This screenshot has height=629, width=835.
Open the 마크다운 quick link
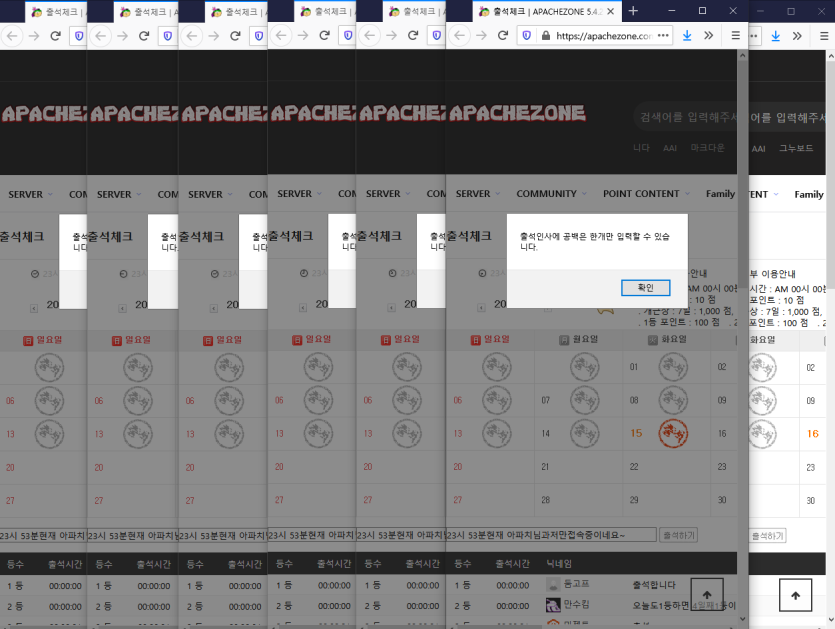coord(707,148)
